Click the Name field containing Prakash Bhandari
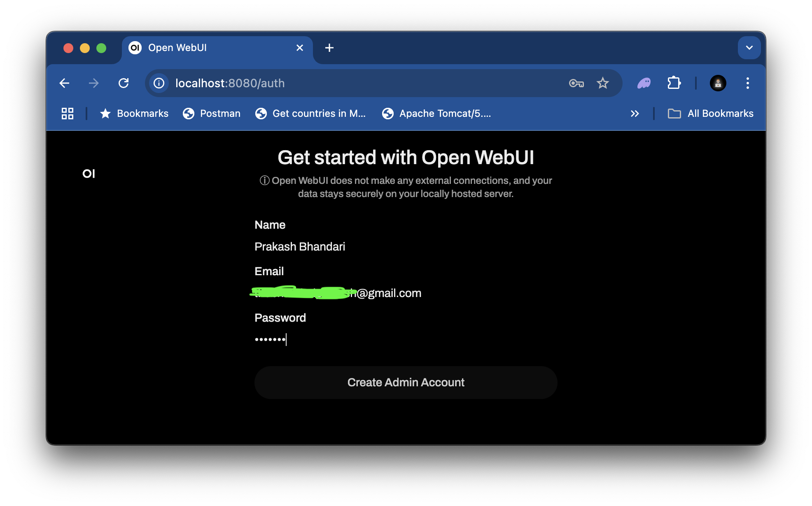This screenshot has width=812, height=506. coord(406,247)
